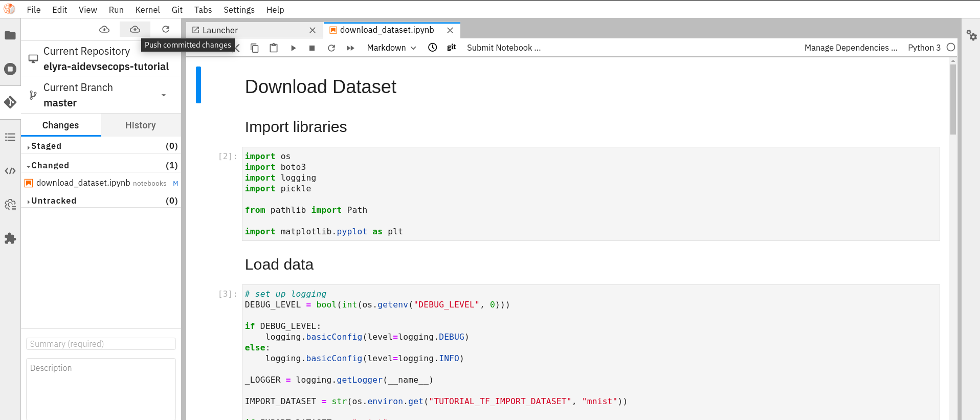Open the Extension Manager puzzle icon
Screen dimensions: 980x420
coord(10,238)
